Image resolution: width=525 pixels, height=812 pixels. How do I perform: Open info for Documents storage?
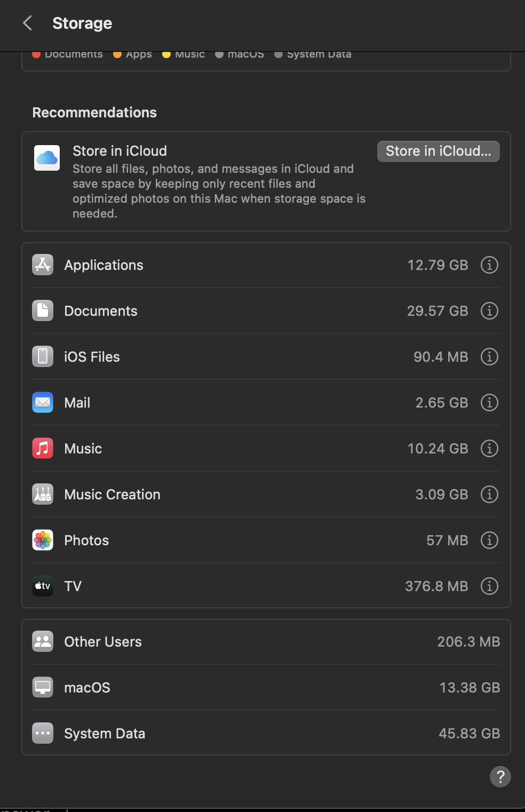pos(489,311)
